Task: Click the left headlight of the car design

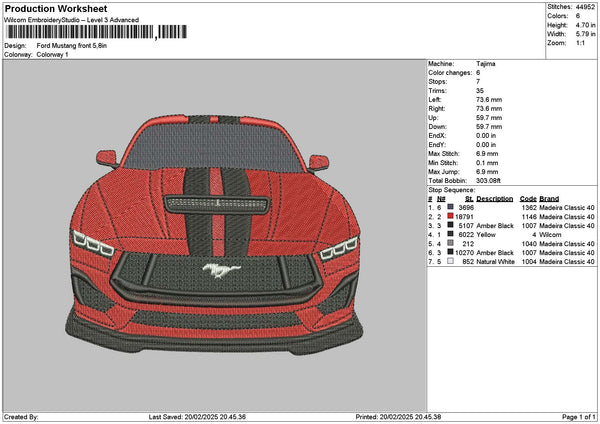Action: coord(94,243)
